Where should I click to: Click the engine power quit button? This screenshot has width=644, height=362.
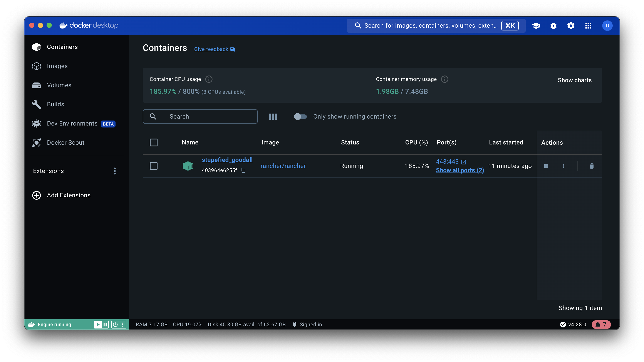[115, 325]
